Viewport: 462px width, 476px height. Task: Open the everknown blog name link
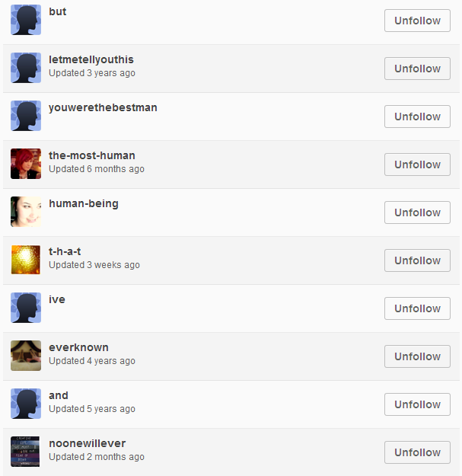click(78, 347)
